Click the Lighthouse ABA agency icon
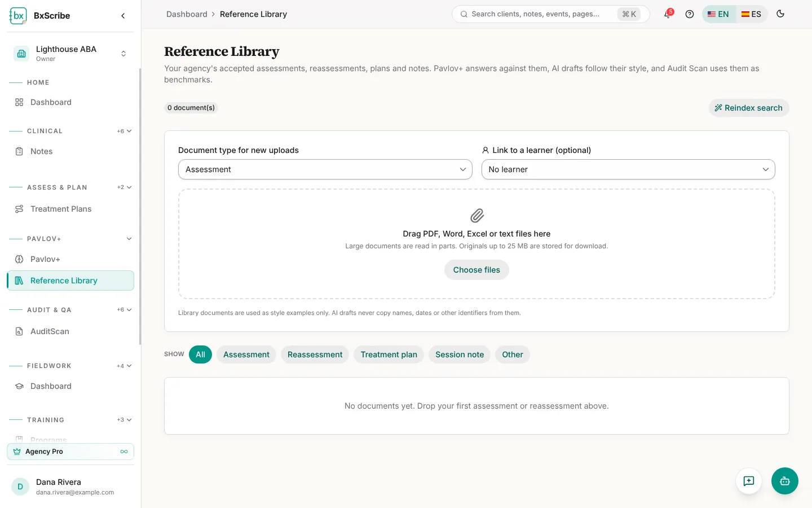Screen dimensions: 812x508 coord(21,54)
